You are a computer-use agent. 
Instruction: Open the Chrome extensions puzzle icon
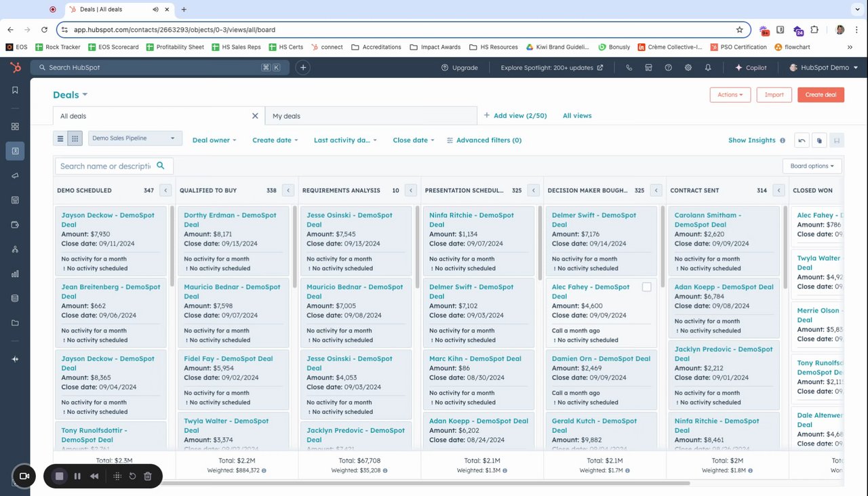(x=814, y=30)
